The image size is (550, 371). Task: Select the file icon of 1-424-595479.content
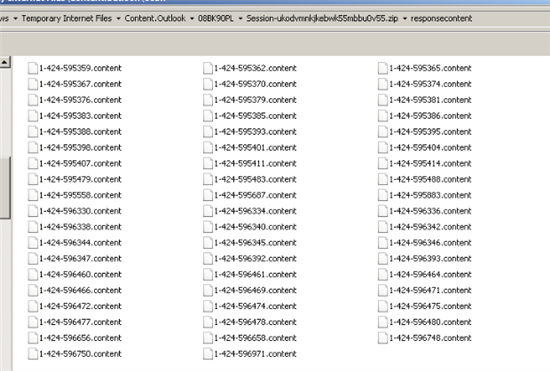click(33, 179)
